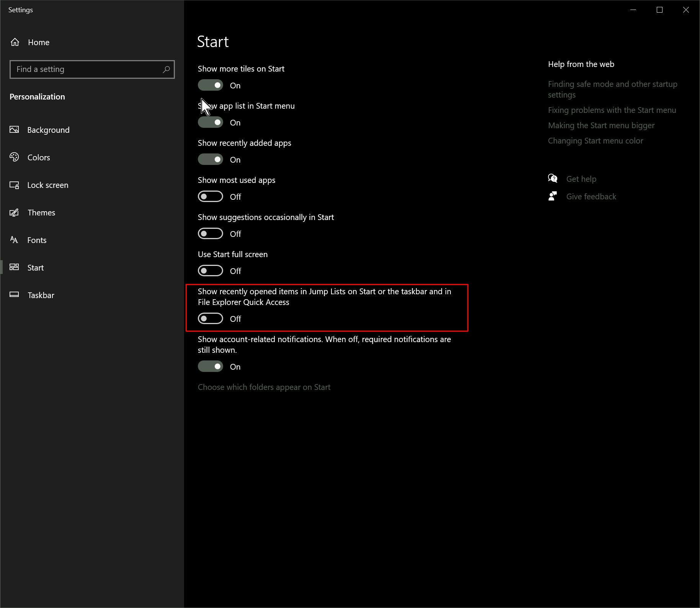The width and height of the screenshot is (700, 608).
Task: Disable account-related notifications toggle
Action: (210, 367)
